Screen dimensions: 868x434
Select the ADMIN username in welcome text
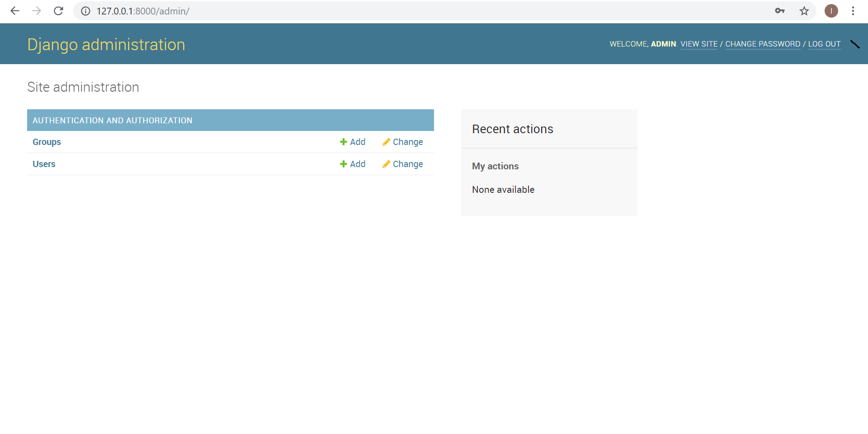click(663, 44)
